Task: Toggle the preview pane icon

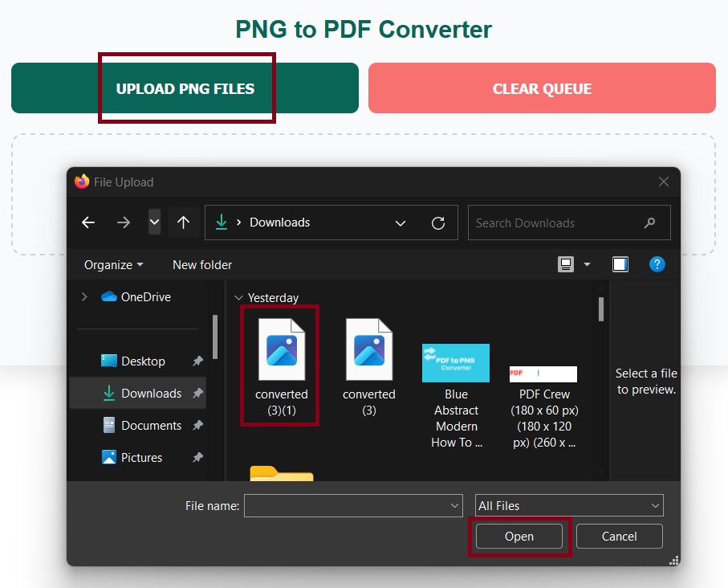Action: pyautogui.click(x=620, y=263)
